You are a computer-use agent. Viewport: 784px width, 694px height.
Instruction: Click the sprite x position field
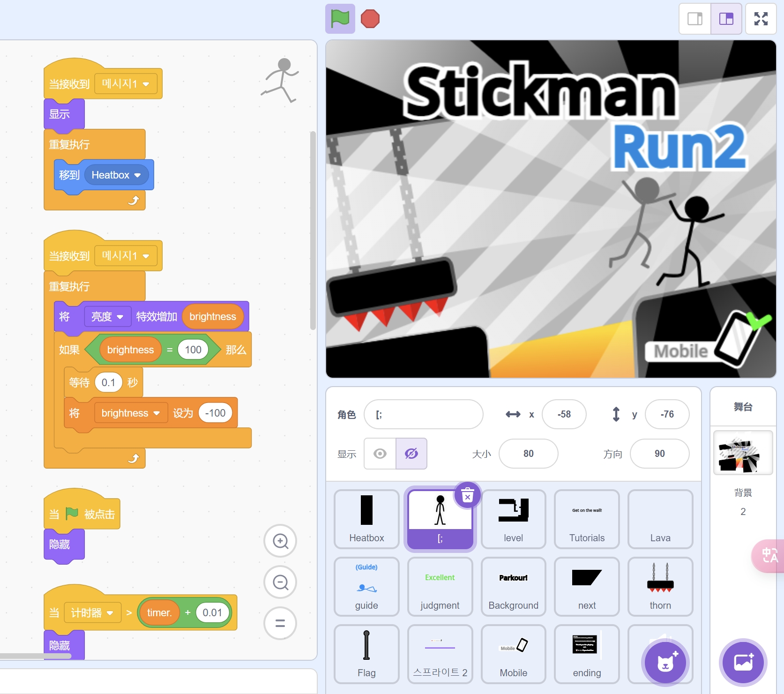tap(564, 414)
